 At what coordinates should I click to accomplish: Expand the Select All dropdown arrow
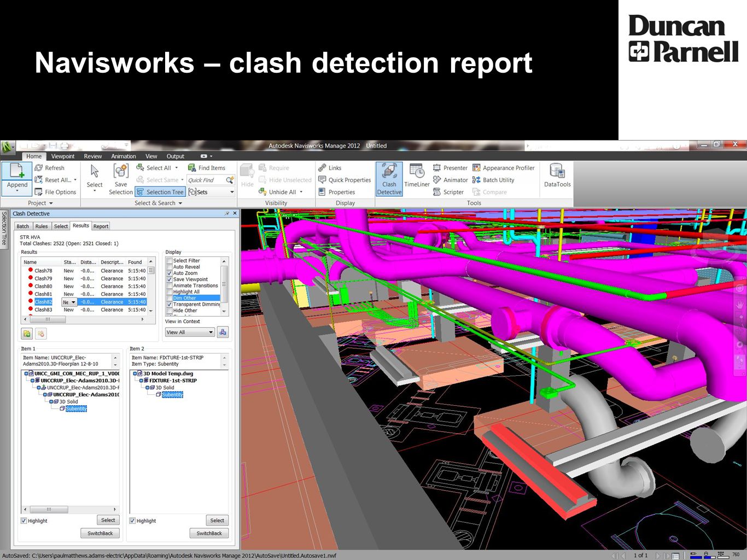[176, 168]
